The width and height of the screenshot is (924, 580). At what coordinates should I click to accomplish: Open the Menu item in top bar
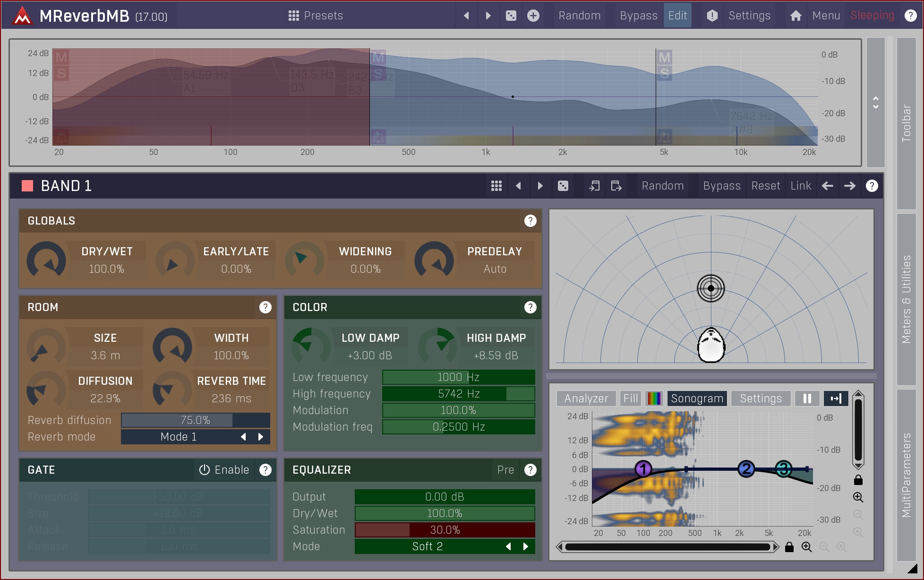(x=826, y=16)
